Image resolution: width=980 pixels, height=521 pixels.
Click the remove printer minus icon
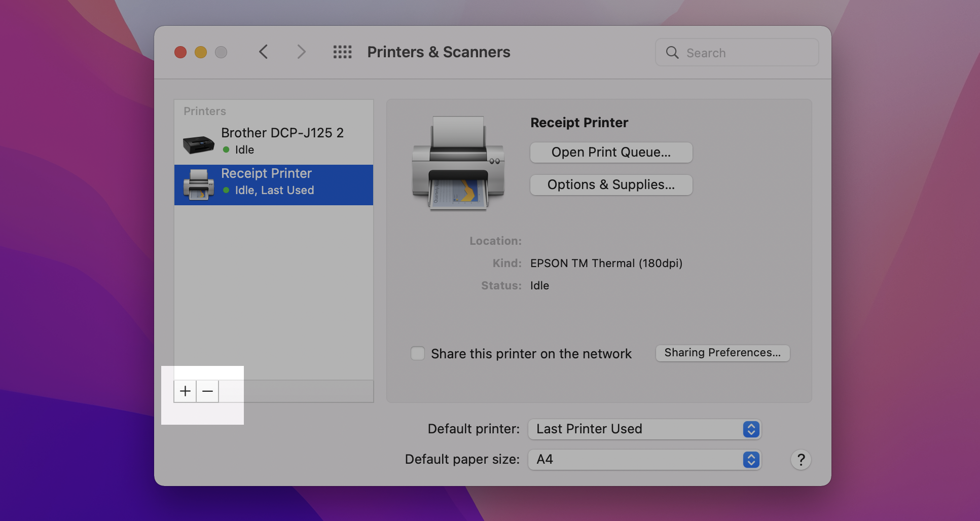pos(207,391)
